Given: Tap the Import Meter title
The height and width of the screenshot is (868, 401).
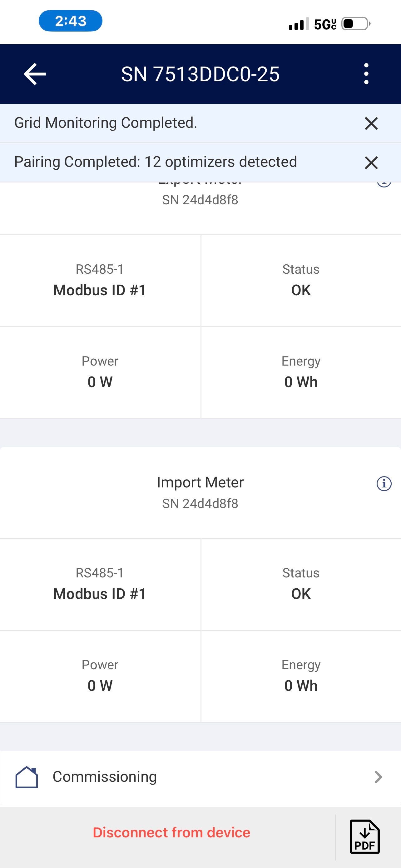Looking at the screenshot, I should [200, 482].
